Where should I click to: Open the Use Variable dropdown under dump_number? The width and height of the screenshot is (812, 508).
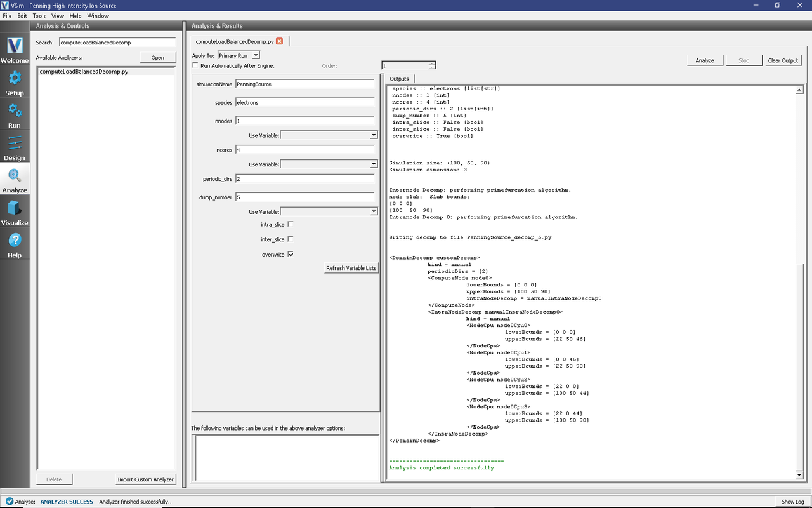click(x=329, y=211)
